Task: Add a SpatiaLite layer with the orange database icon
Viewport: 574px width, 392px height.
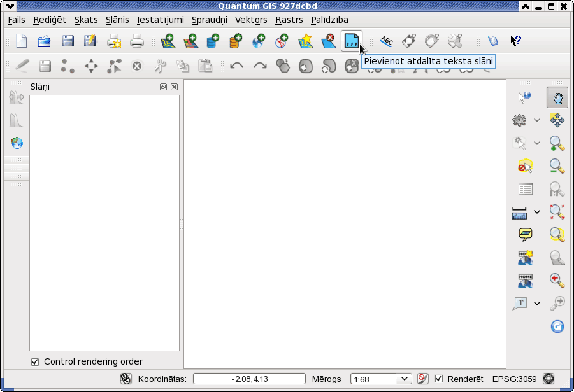Action: pyautogui.click(x=236, y=41)
